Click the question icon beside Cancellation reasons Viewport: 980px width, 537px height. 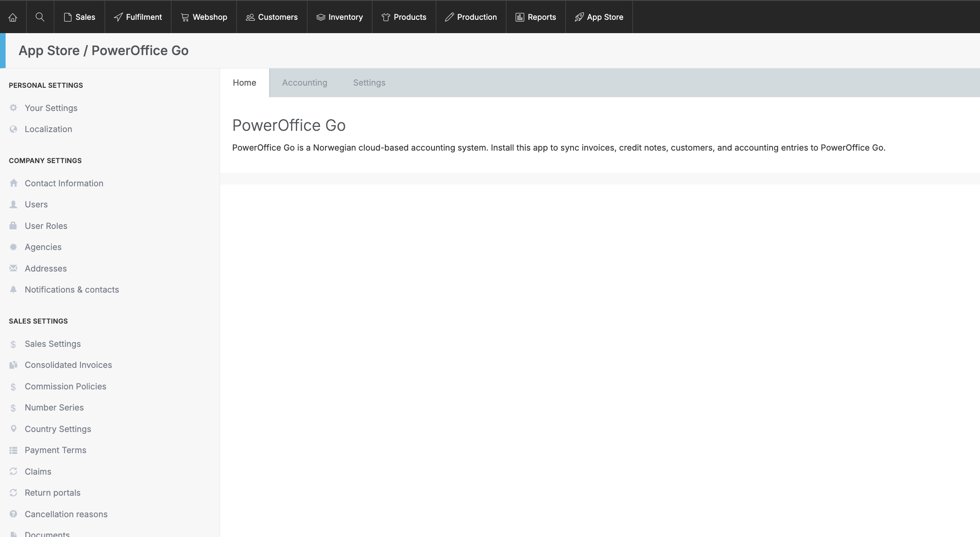(13, 514)
